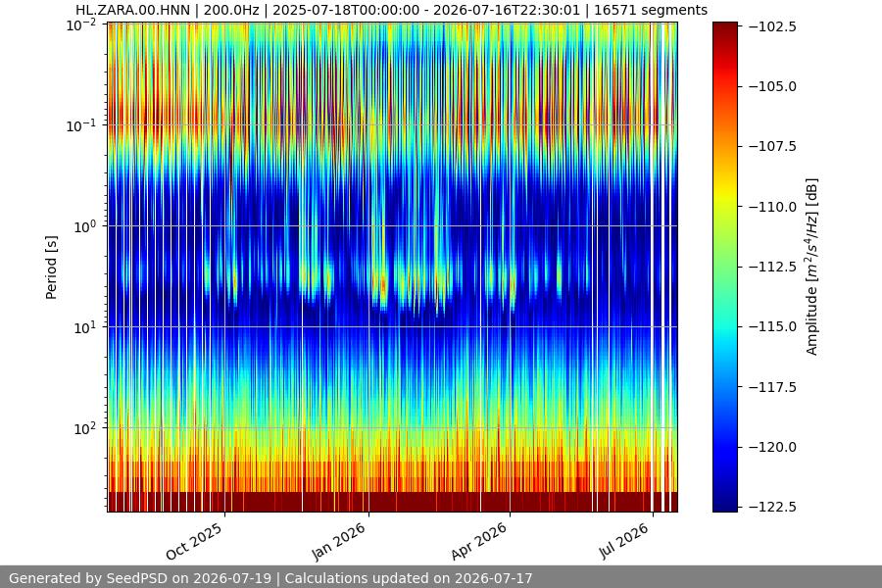
Task: Click the -107.5 colorbar tick value
Action: click(773, 146)
